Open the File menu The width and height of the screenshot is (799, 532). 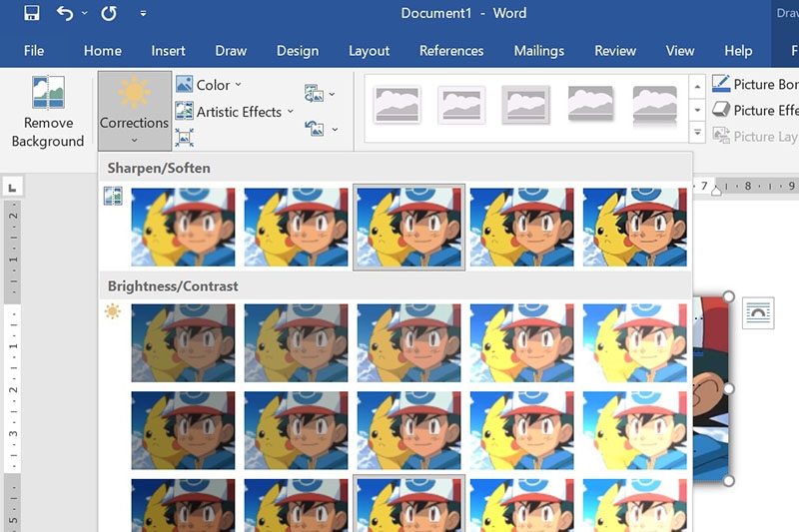34,51
